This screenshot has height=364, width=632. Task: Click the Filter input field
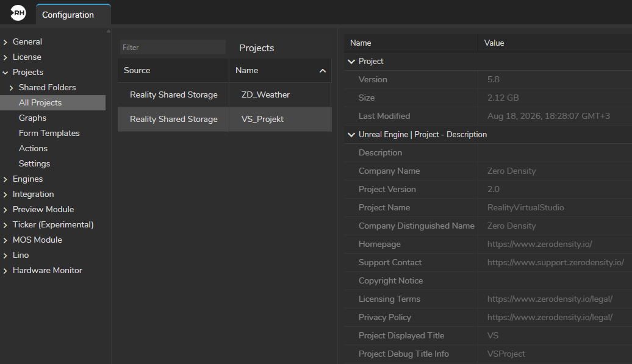point(173,47)
